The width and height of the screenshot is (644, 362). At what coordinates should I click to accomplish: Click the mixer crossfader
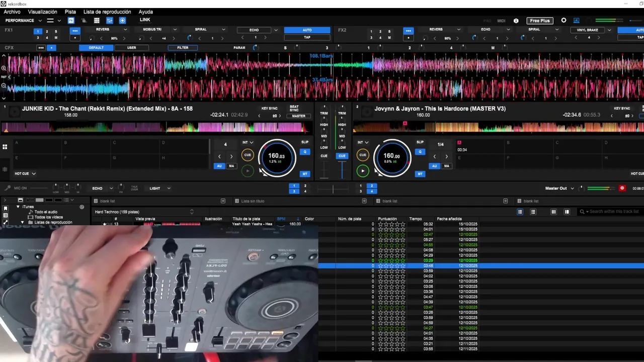click(x=333, y=189)
